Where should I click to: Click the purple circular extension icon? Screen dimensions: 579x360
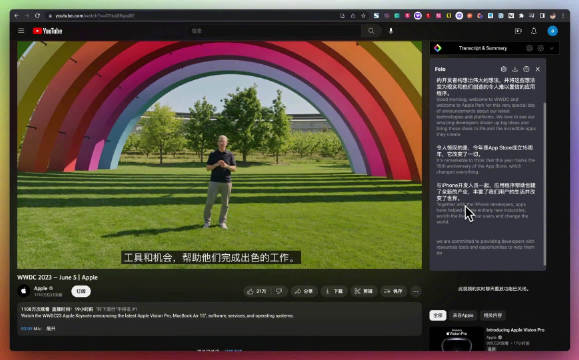click(418, 16)
